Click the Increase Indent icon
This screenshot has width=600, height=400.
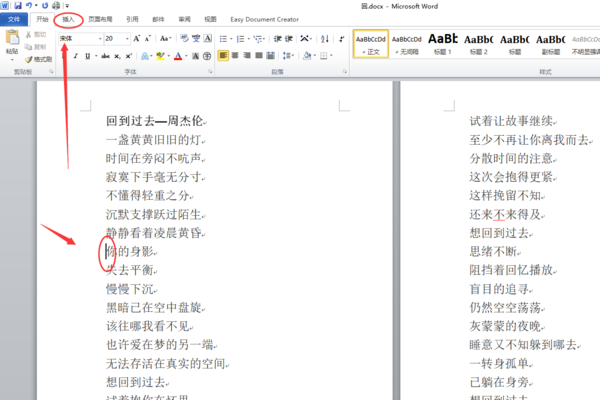point(289,39)
